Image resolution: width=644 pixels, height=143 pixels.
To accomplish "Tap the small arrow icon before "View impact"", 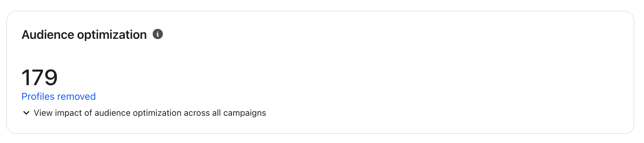I will click(26, 113).
